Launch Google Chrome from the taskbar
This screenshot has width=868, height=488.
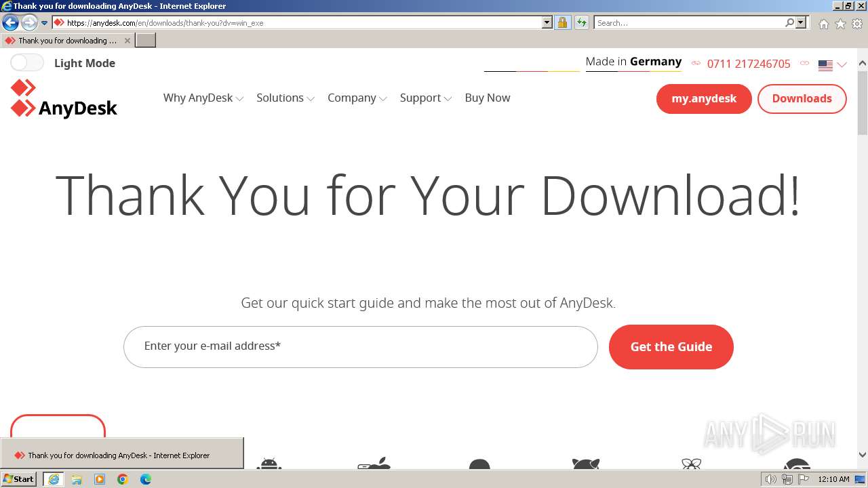123,479
